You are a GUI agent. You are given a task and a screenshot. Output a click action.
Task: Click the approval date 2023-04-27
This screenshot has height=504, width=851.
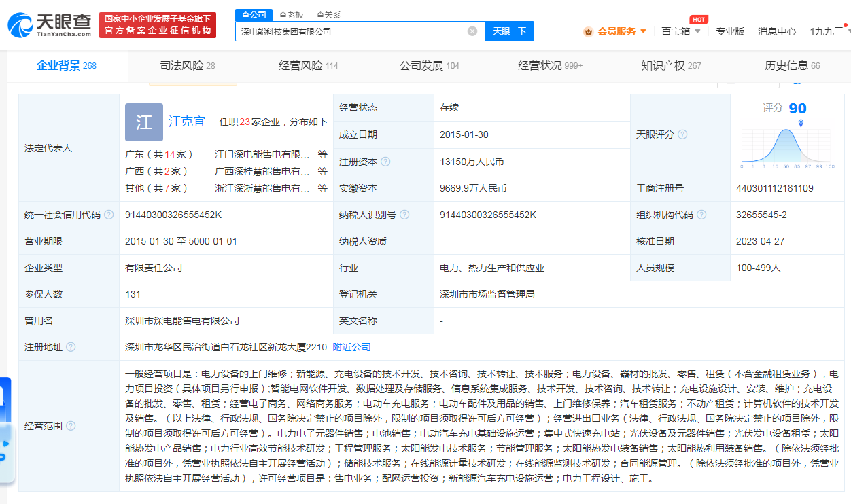[x=761, y=241]
